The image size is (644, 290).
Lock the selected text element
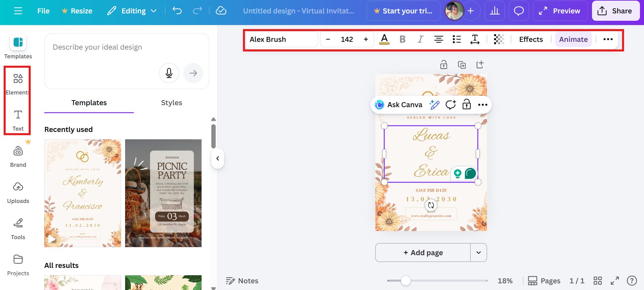[x=467, y=105]
